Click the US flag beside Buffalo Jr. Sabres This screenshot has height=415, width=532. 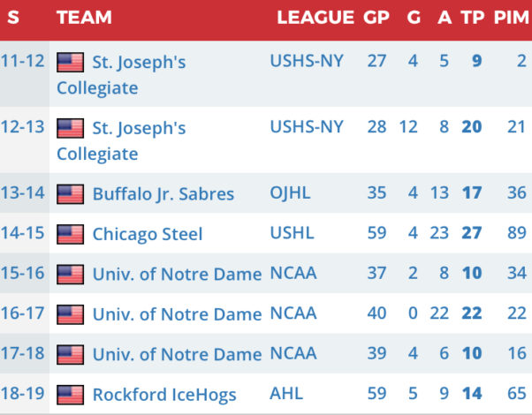point(70,194)
